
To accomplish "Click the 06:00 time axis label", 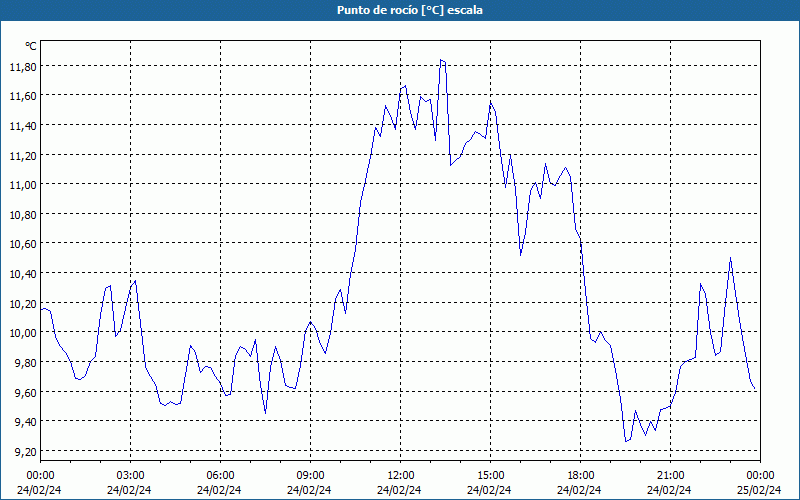I will coord(220,476).
